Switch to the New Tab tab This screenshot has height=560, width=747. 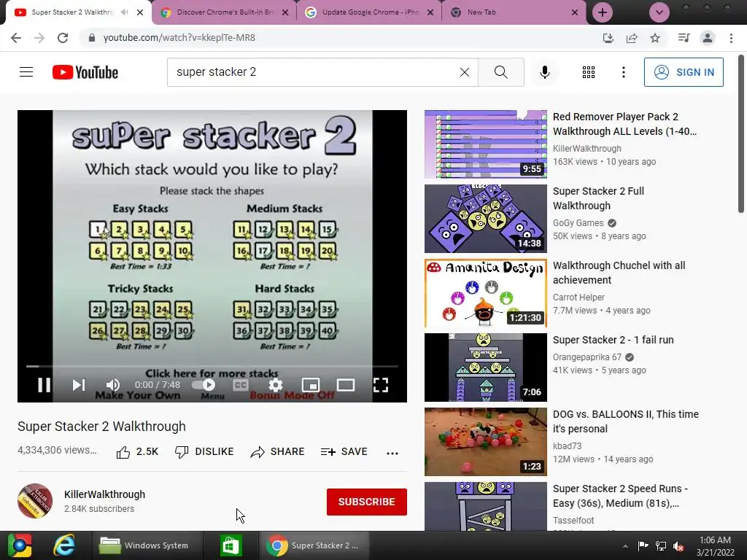(514, 12)
